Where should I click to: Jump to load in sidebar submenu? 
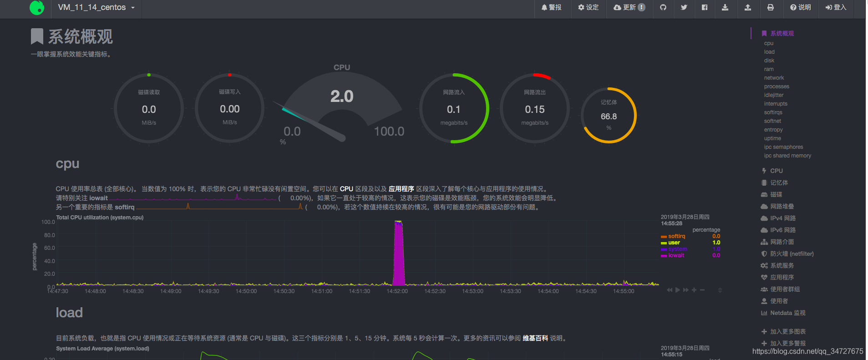[x=769, y=52]
